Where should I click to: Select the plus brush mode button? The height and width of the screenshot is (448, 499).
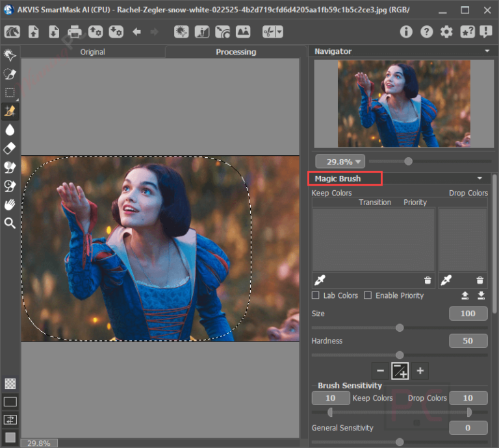coord(420,371)
